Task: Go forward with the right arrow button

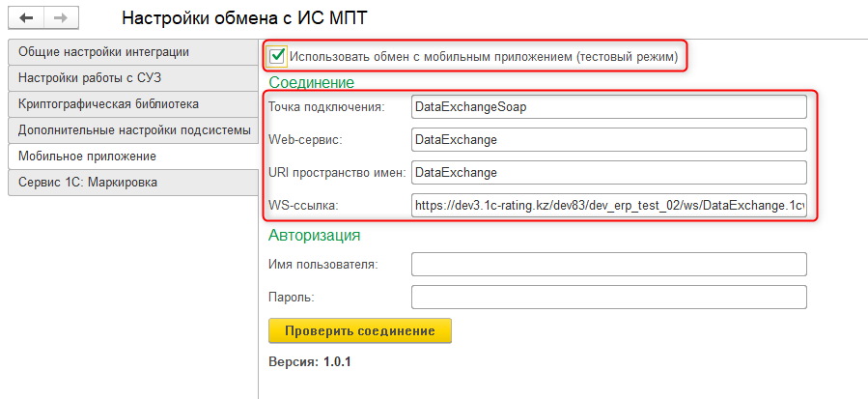Action: click(x=60, y=17)
